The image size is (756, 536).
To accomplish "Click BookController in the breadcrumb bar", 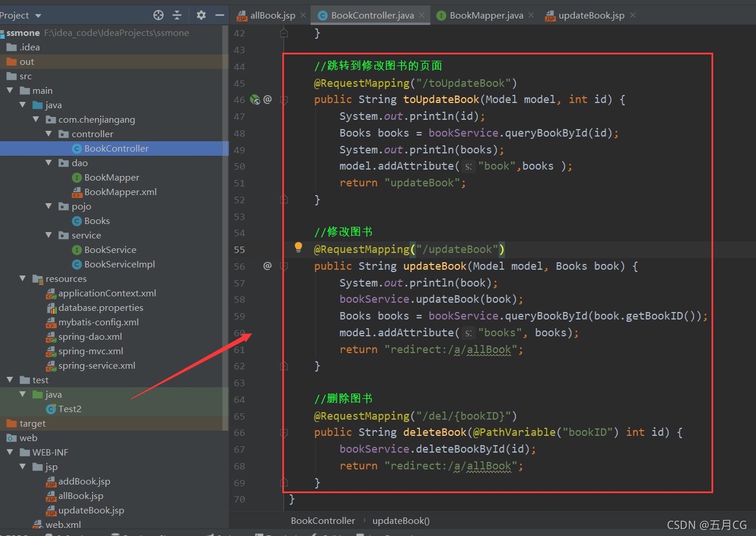I will point(323,520).
